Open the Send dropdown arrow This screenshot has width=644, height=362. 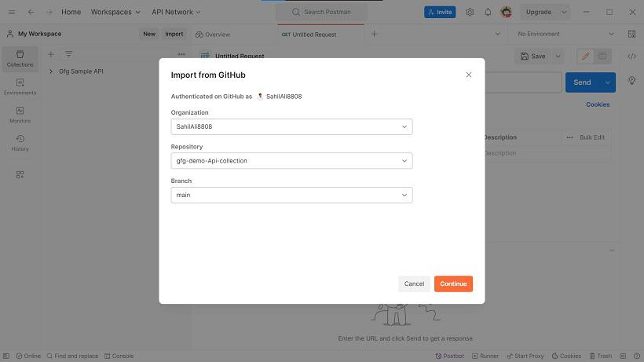click(607, 82)
